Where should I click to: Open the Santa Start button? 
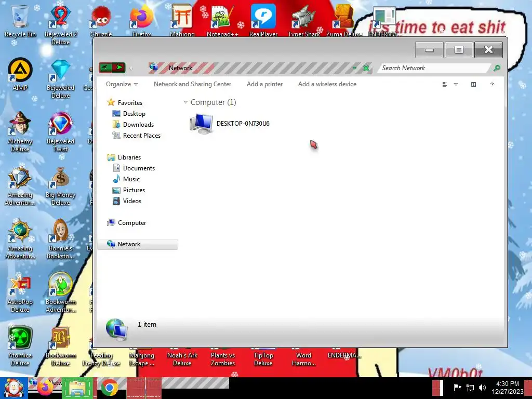pyautogui.click(x=14, y=388)
